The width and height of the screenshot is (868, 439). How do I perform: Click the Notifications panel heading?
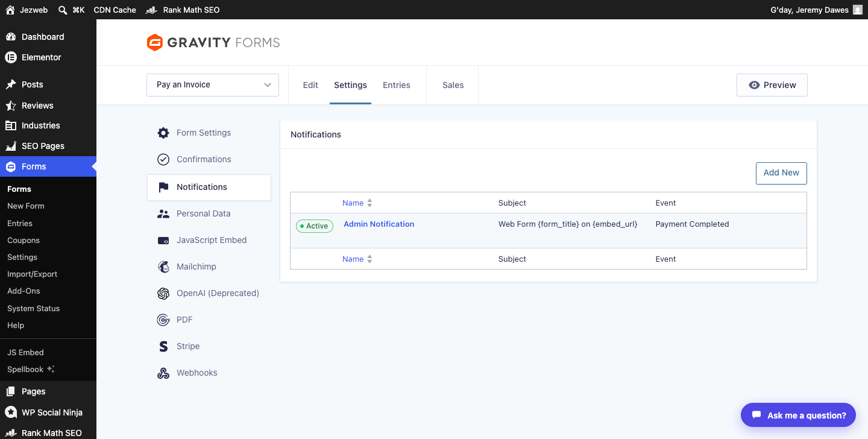pos(316,134)
